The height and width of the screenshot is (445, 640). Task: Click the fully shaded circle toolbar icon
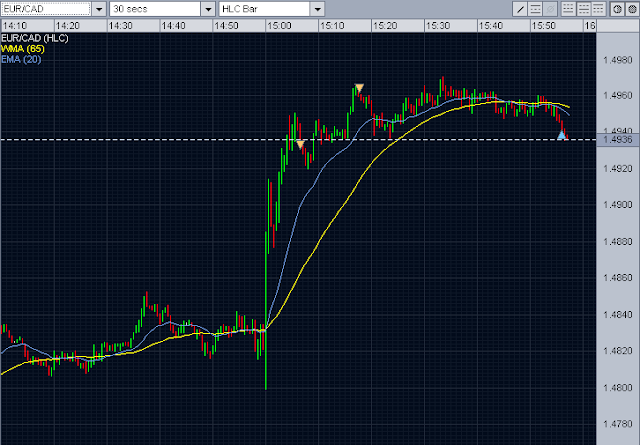[632, 9]
